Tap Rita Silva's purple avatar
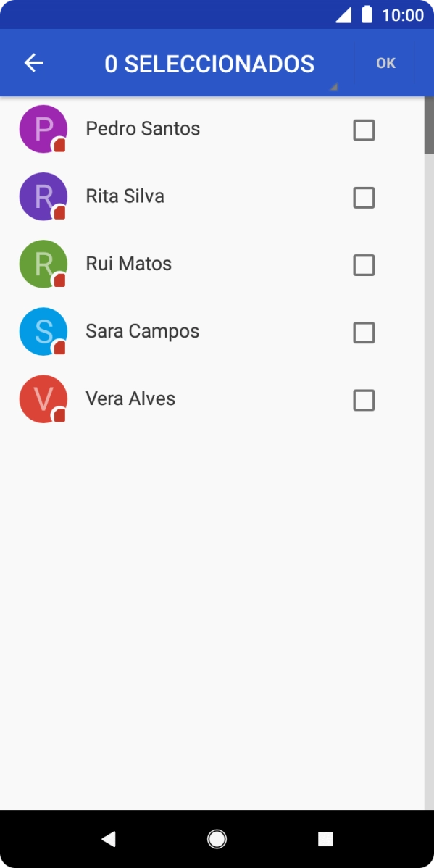The image size is (434, 868). 41,196
